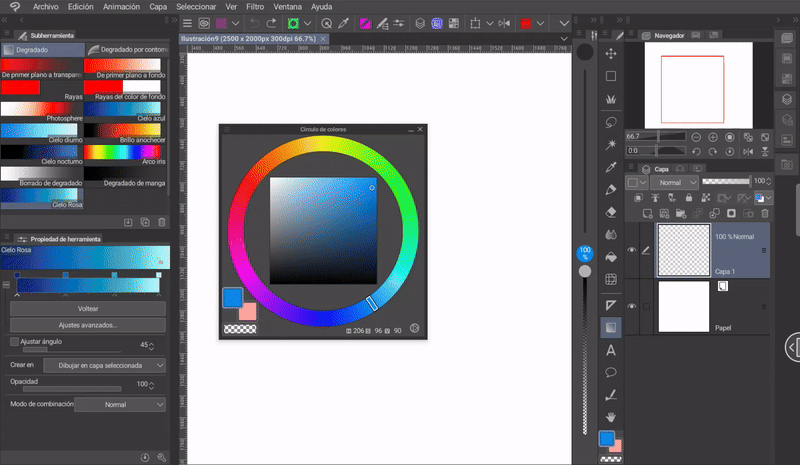This screenshot has width=800, height=465.
Task: Click the Ajustes avanzados button
Action: tap(87, 325)
